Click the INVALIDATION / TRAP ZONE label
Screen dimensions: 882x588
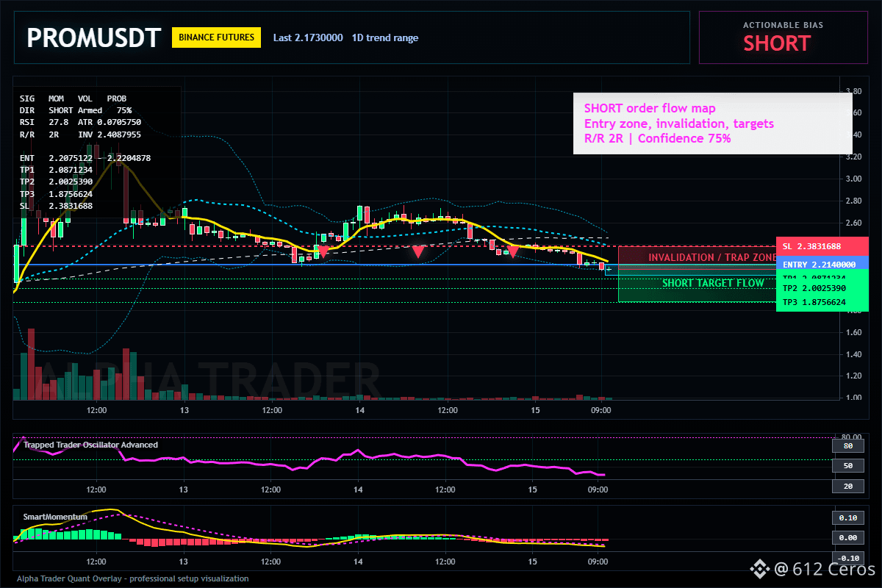coord(711,258)
